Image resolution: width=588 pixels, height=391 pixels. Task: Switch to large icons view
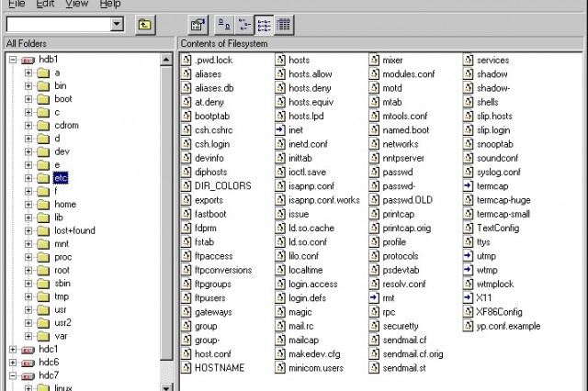pyautogui.click(x=224, y=24)
